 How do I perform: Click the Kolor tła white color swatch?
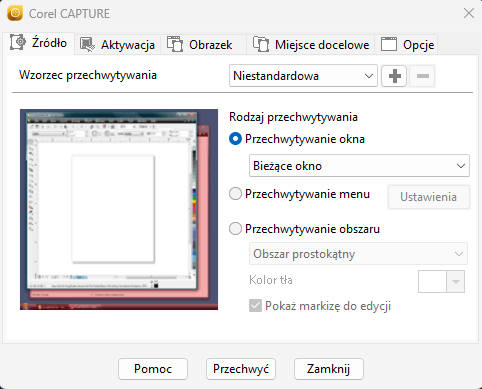tap(432, 282)
